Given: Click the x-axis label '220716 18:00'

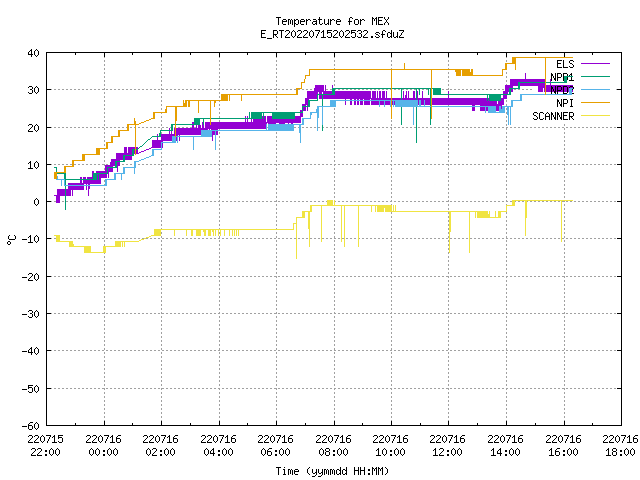Looking at the screenshot, I should pyautogui.click(x=620, y=446).
